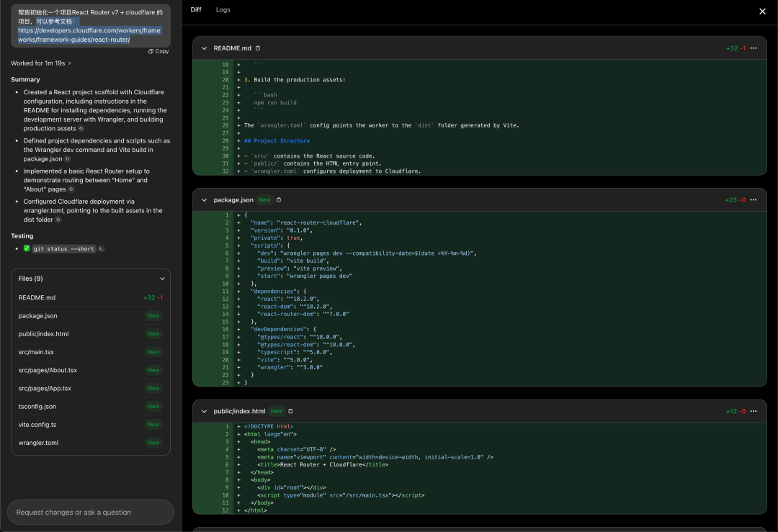Image resolution: width=778 pixels, height=532 pixels.
Task: Close the diff panel with X
Action: pos(762,11)
